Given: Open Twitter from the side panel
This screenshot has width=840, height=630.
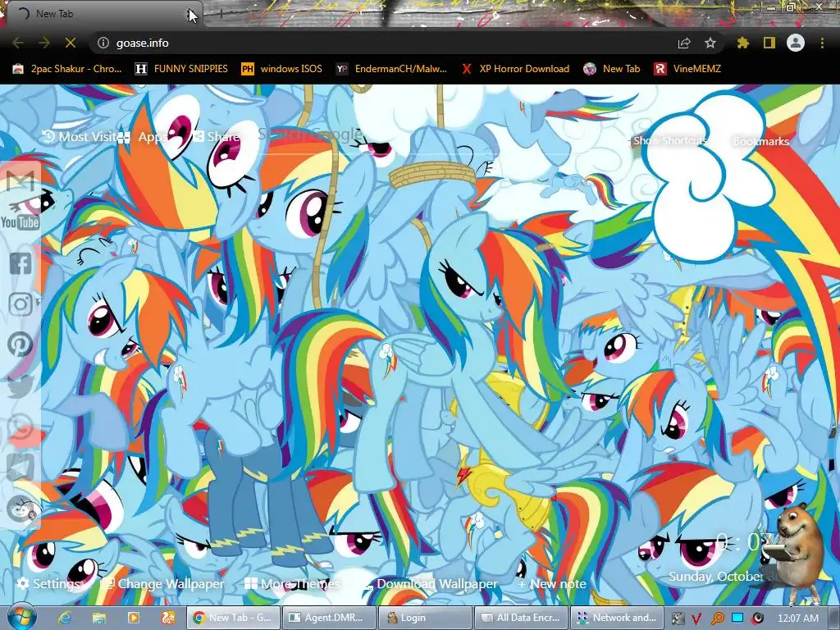Looking at the screenshot, I should [x=21, y=386].
